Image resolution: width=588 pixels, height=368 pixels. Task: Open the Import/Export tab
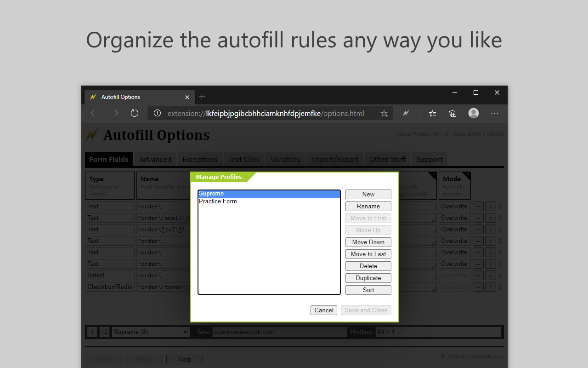point(334,159)
